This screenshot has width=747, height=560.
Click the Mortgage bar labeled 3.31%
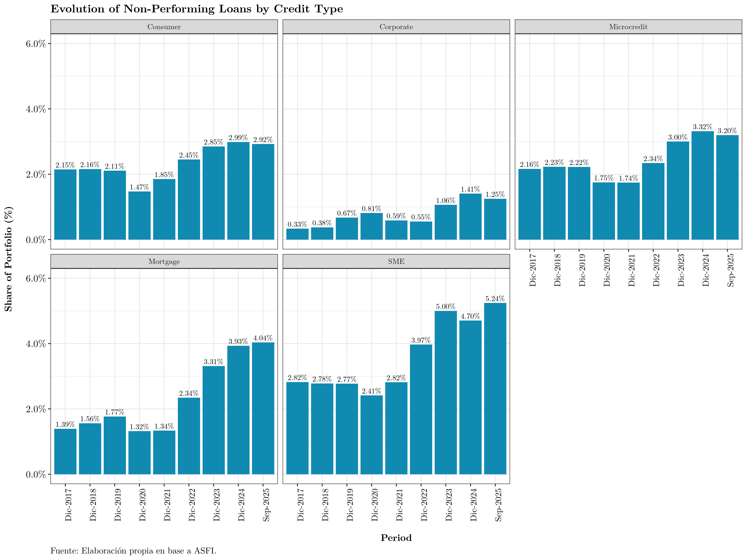click(213, 420)
